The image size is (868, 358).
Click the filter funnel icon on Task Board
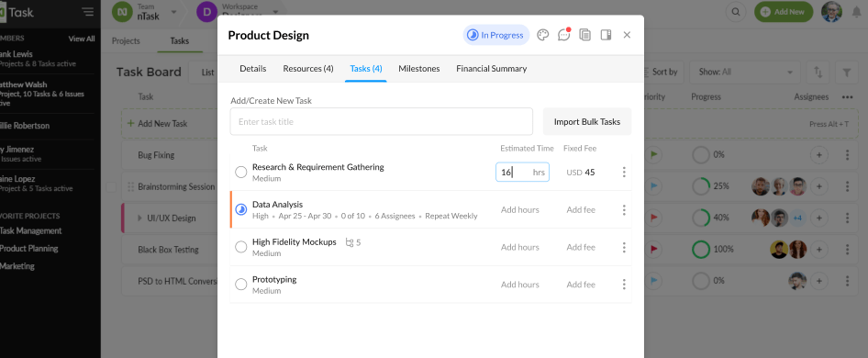pos(846,72)
